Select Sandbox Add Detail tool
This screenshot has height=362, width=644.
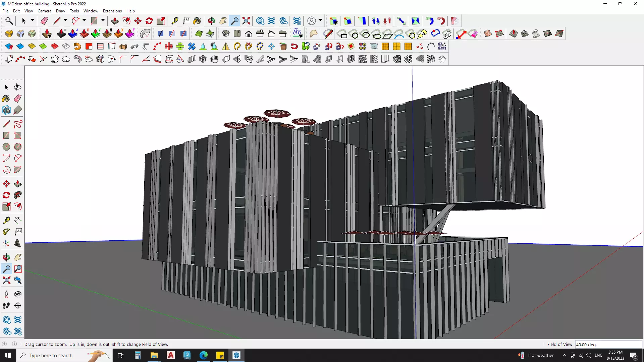tap(548, 34)
